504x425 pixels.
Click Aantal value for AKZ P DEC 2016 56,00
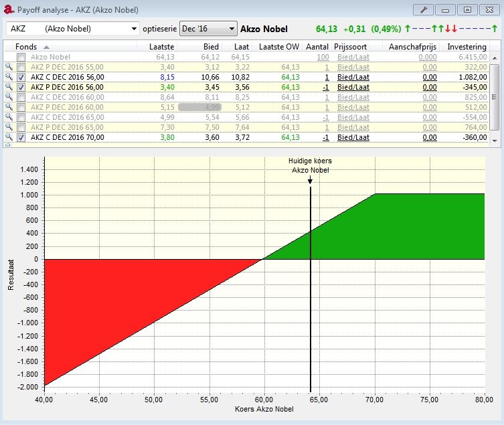point(325,88)
